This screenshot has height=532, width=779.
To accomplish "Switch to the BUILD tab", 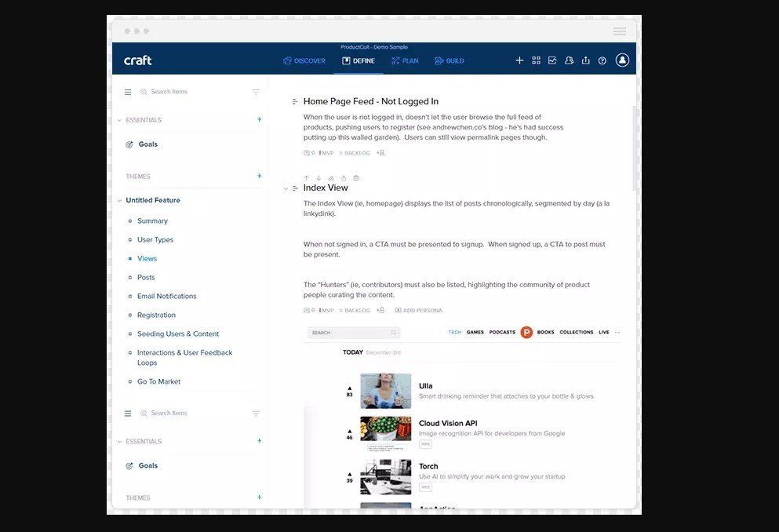I will click(449, 60).
